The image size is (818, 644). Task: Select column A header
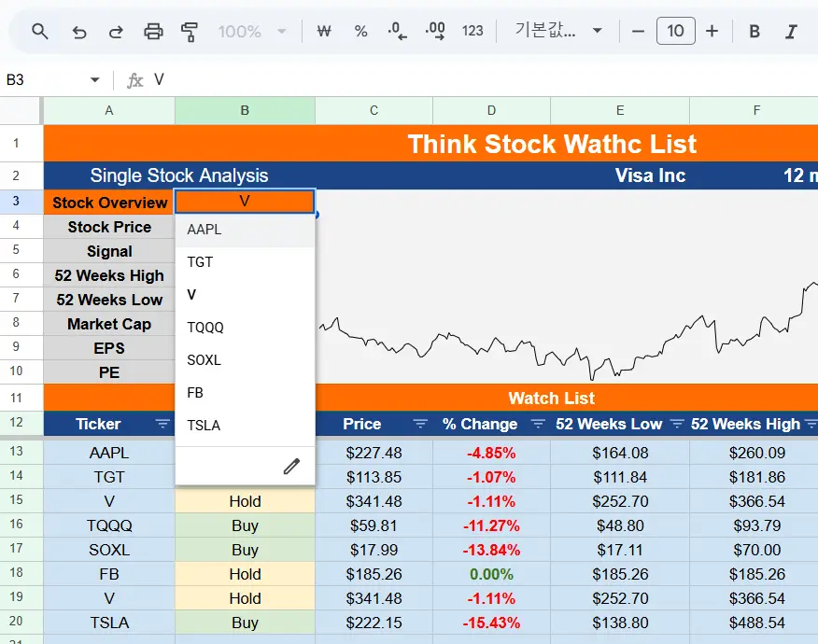click(x=109, y=110)
